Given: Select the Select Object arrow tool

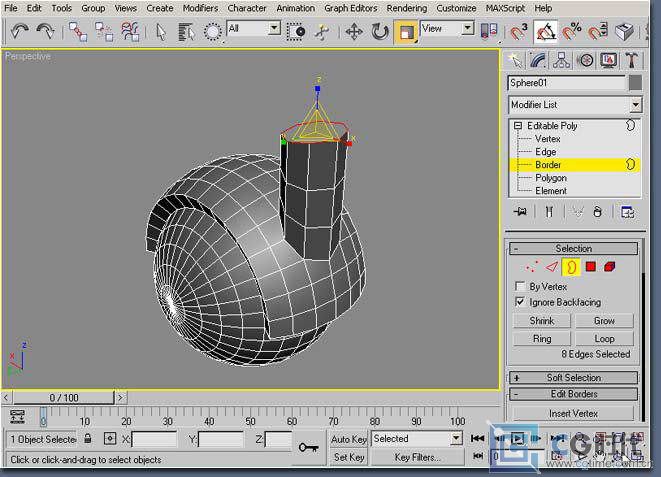Looking at the screenshot, I should [161, 32].
